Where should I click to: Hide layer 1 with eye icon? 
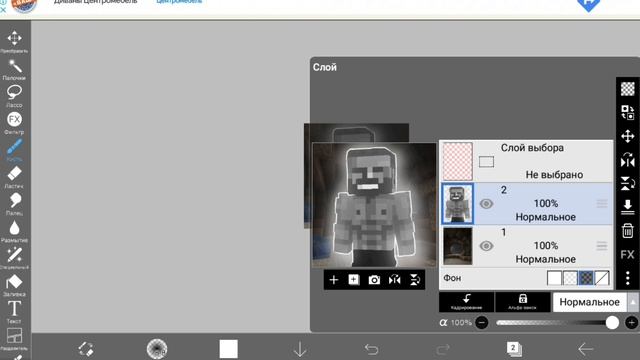(486, 246)
